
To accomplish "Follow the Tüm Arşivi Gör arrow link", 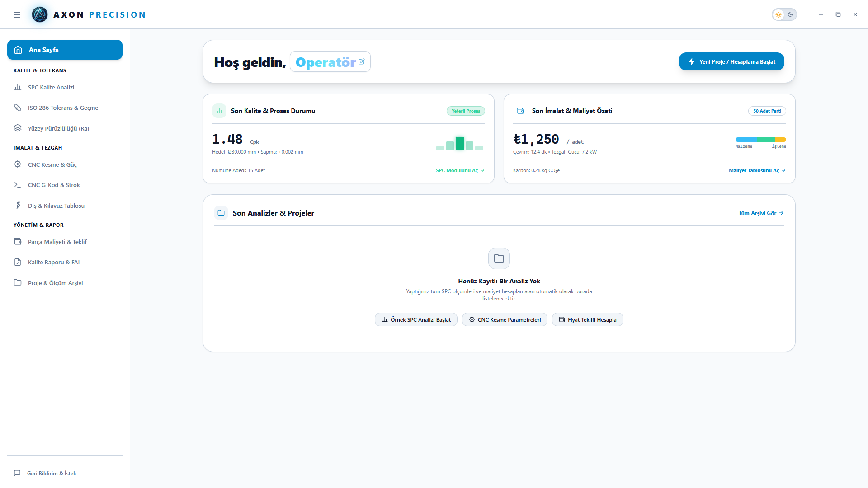I will click(x=761, y=213).
